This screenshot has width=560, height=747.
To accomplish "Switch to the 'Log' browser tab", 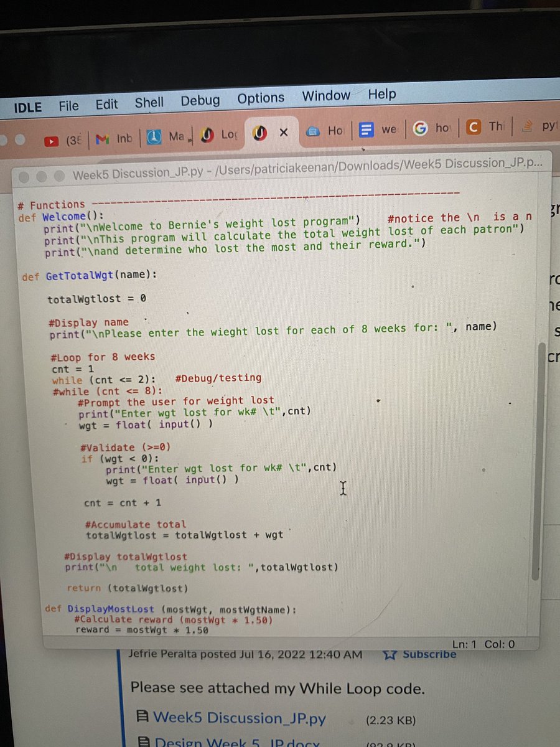I will point(220,134).
